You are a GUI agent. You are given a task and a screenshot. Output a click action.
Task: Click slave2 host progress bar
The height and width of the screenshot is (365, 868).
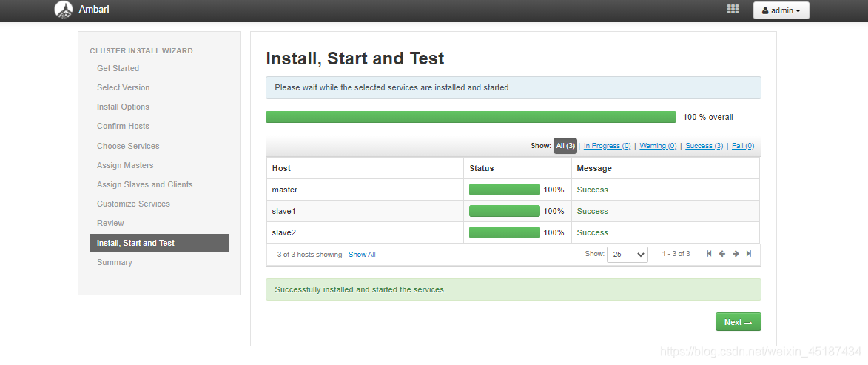pyautogui.click(x=505, y=232)
